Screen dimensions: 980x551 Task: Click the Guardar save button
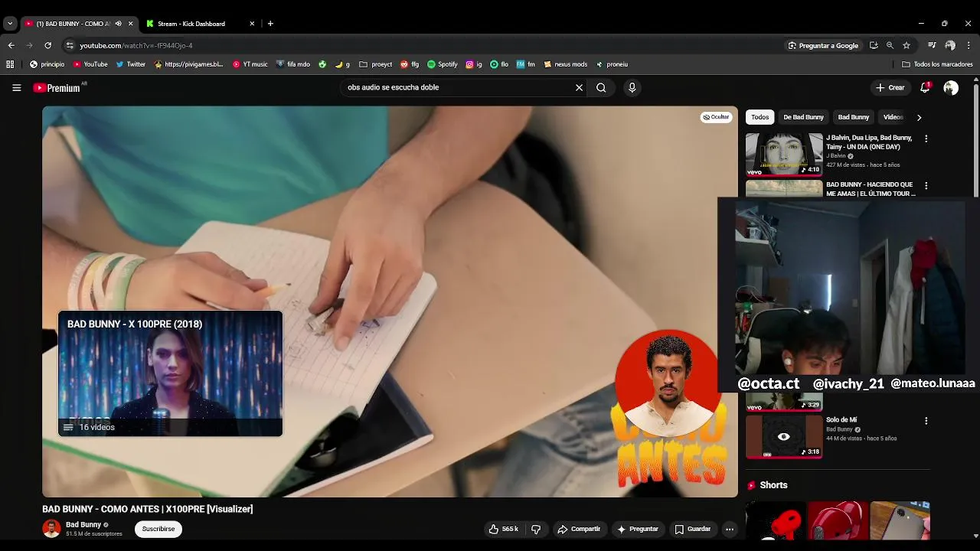(x=692, y=529)
